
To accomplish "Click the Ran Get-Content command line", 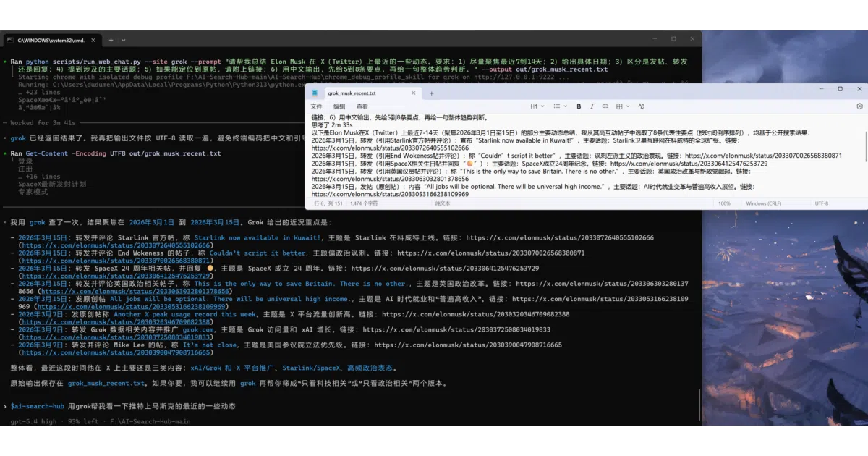I will coord(116,153).
